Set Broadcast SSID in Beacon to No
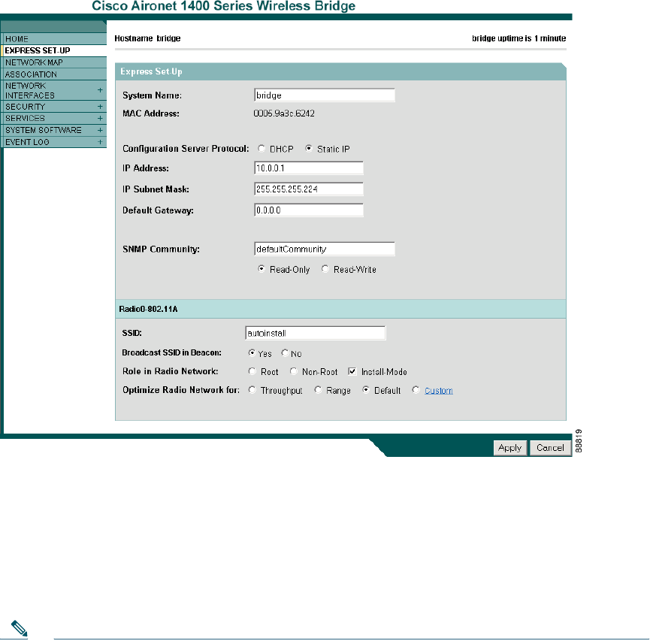The image size is (650, 644). 285,353
